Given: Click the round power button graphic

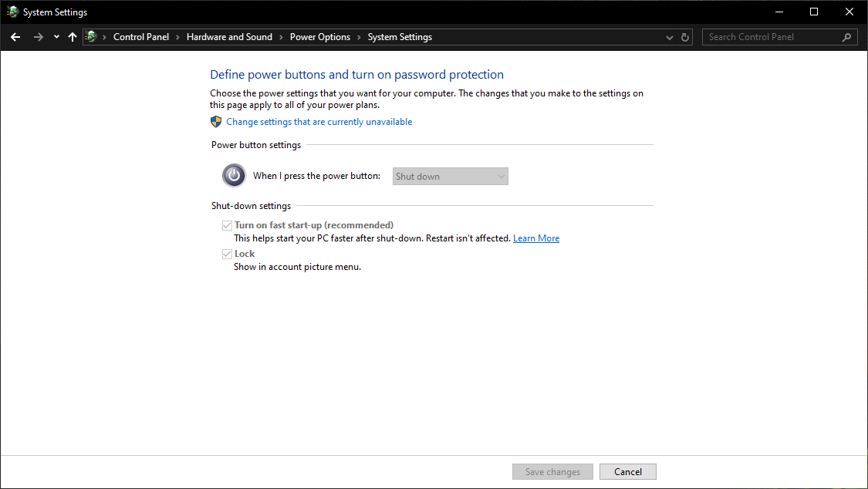Looking at the screenshot, I should pos(234,175).
